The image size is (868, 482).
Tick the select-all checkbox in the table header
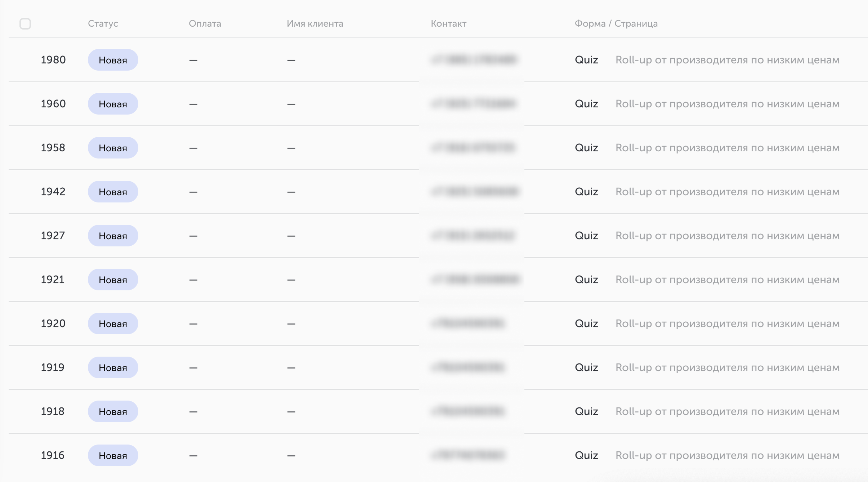(25, 24)
